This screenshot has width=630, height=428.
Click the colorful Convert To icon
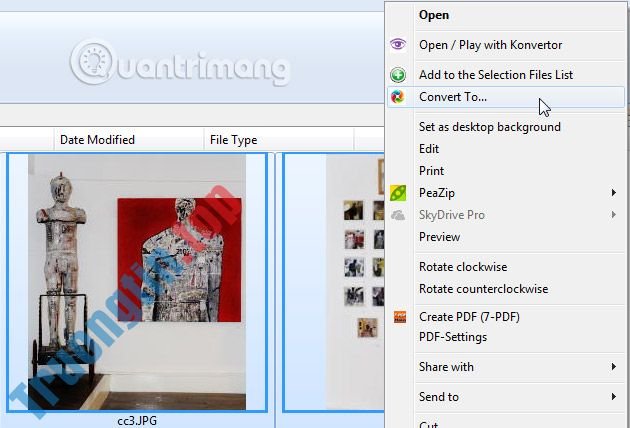(398, 97)
